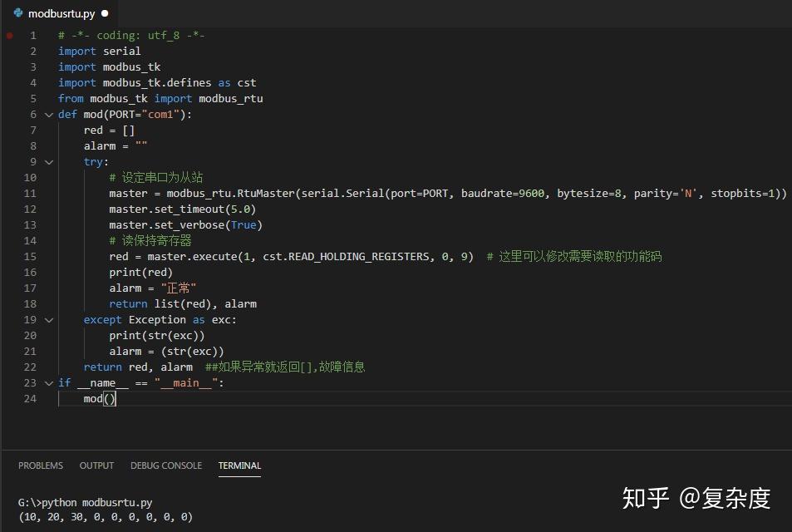The image size is (792, 532).
Task: Click the red breakpoint dot beside line 1
Action: click(x=8, y=35)
